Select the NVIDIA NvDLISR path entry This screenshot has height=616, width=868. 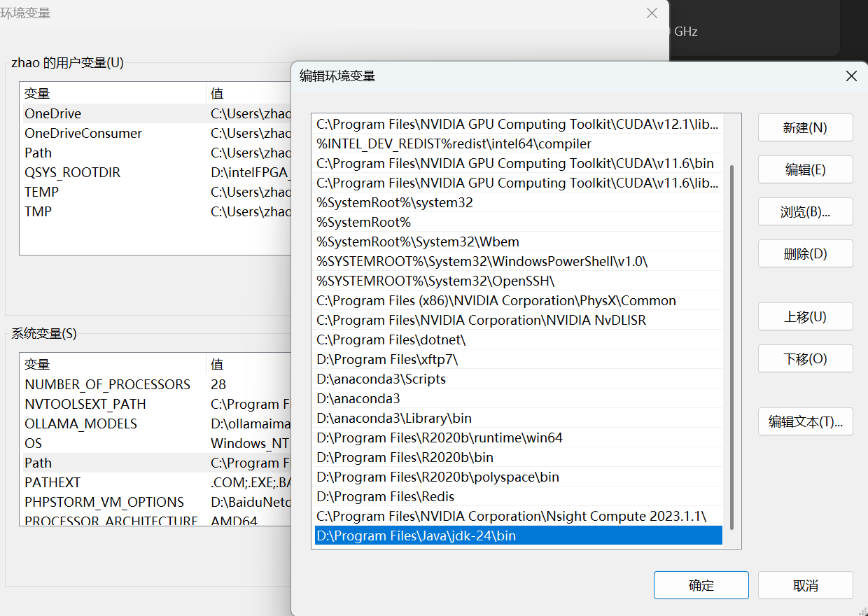[519, 320]
